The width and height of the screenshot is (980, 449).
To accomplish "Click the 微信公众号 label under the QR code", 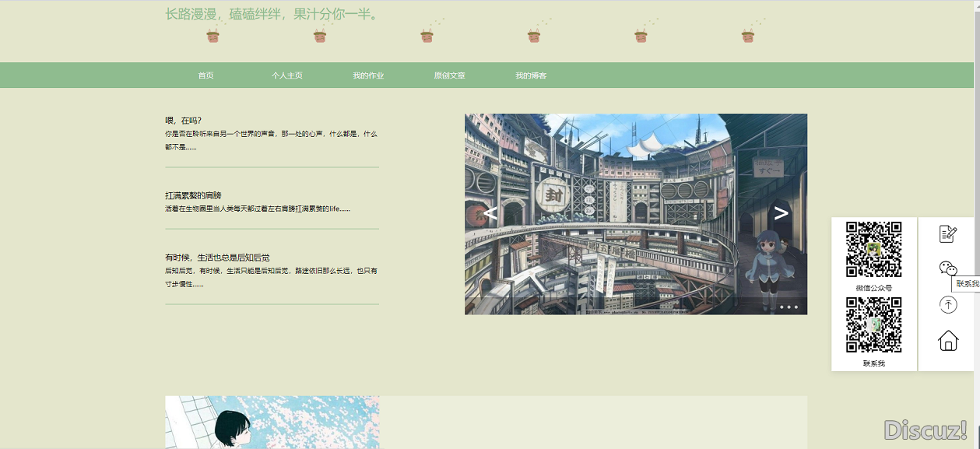I will pyautogui.click(x=874, y=288).
